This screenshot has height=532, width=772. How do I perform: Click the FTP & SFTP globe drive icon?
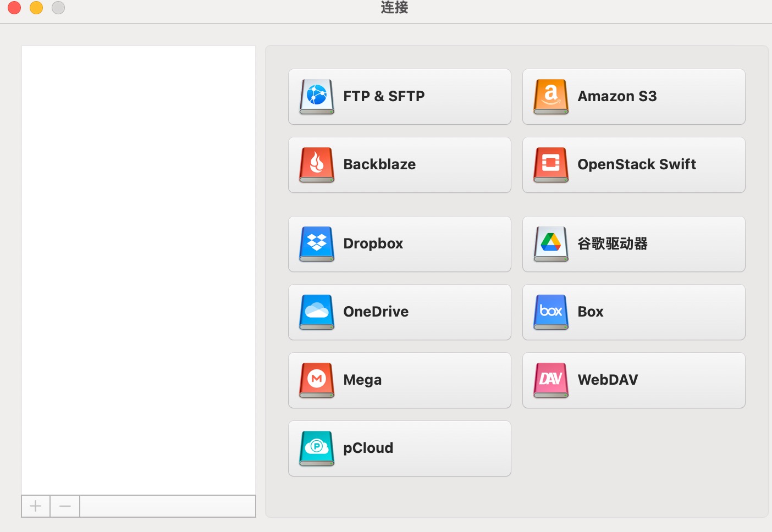[317, 97]
